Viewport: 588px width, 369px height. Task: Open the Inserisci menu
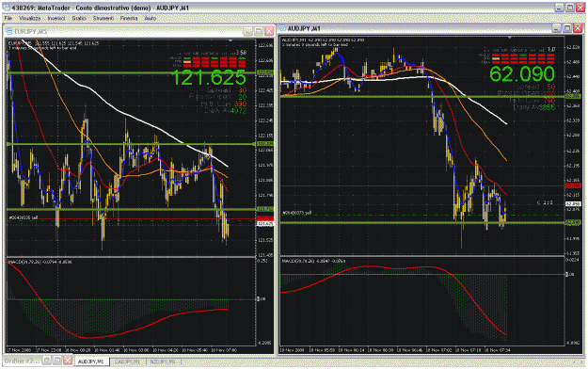pyautogui.click(x=56, y=18)
